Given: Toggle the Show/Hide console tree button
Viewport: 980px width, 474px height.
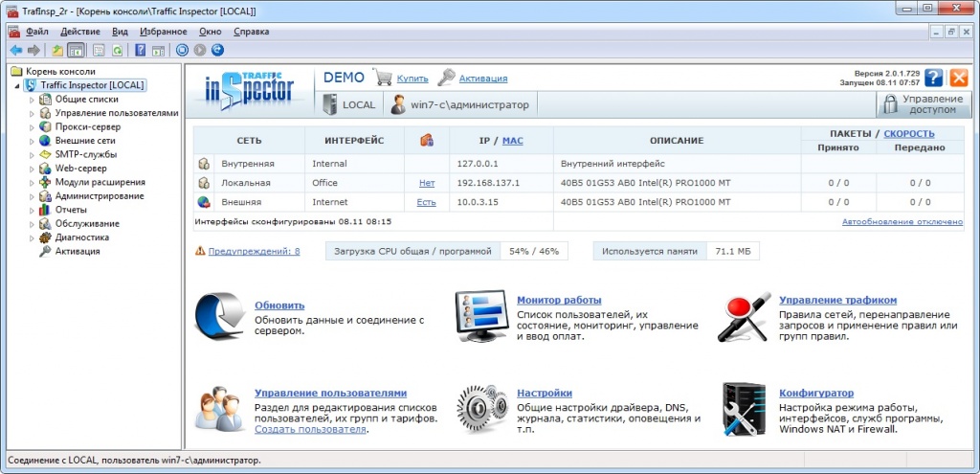Looking at the screenshot, I should tap(76, 50).
